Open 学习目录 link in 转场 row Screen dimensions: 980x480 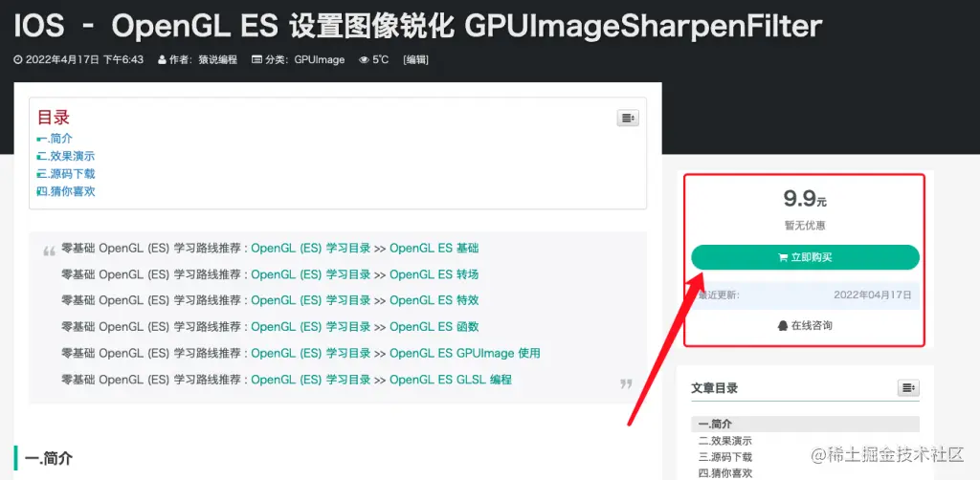311,274
